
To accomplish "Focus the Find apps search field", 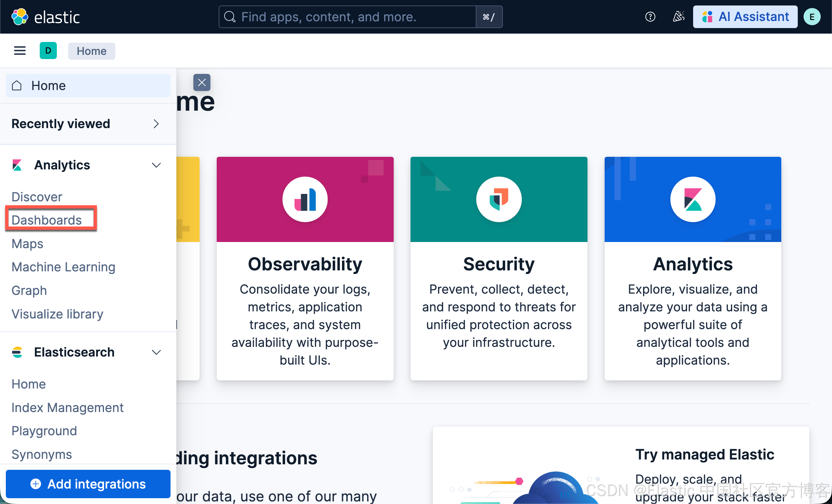I will pyautogui.click(x=348, y=17).
